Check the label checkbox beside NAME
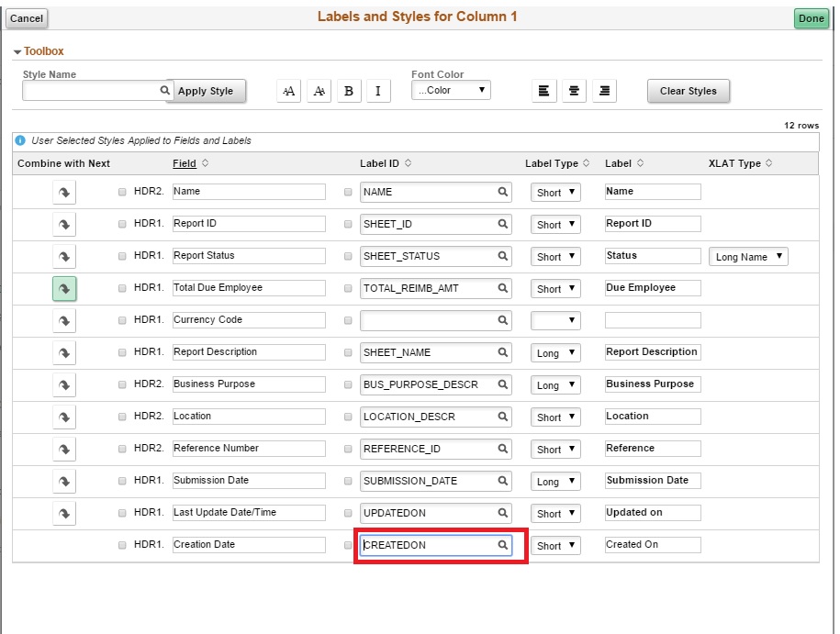 [348, 192]
